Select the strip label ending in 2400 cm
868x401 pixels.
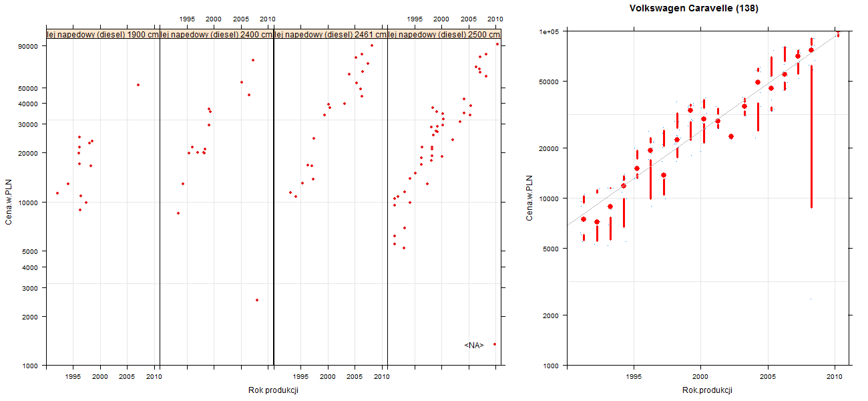pos(217,35)
